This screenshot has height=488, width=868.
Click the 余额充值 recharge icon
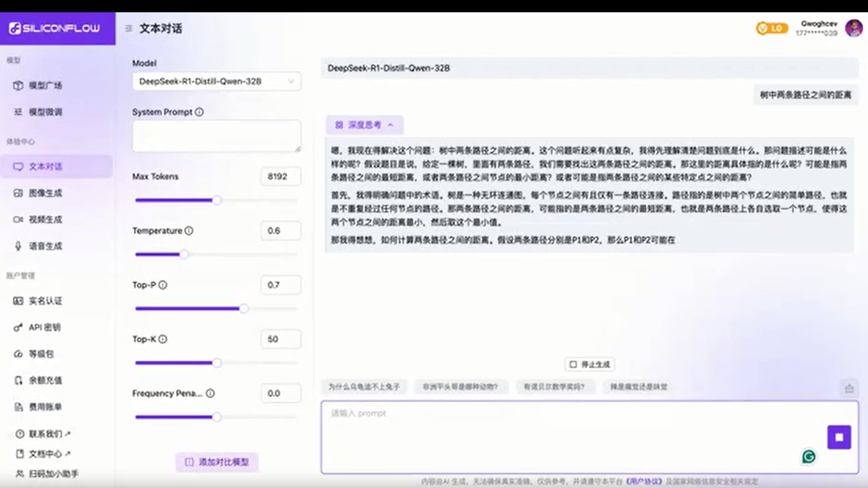tap(18, 380)
